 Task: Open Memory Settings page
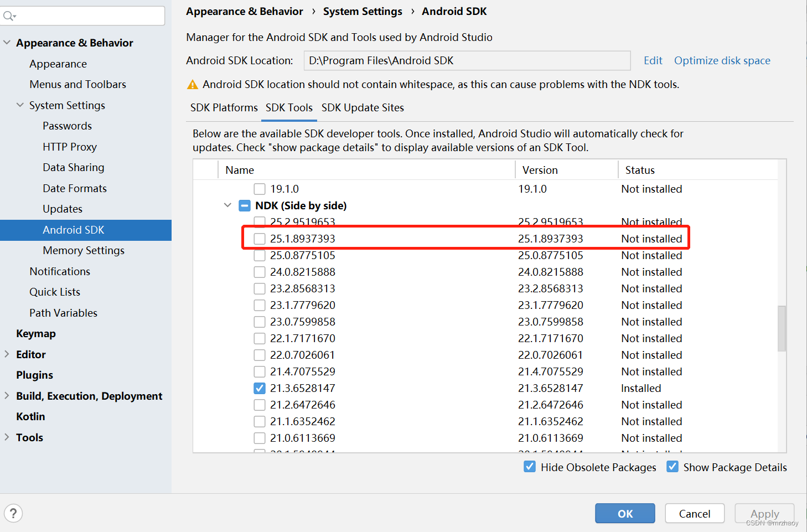[x=84, y=250]
